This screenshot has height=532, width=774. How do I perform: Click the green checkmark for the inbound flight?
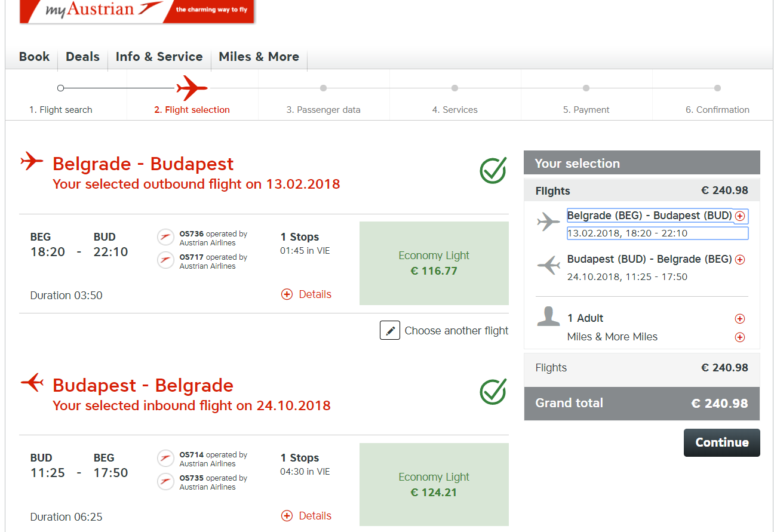[493, 392]
